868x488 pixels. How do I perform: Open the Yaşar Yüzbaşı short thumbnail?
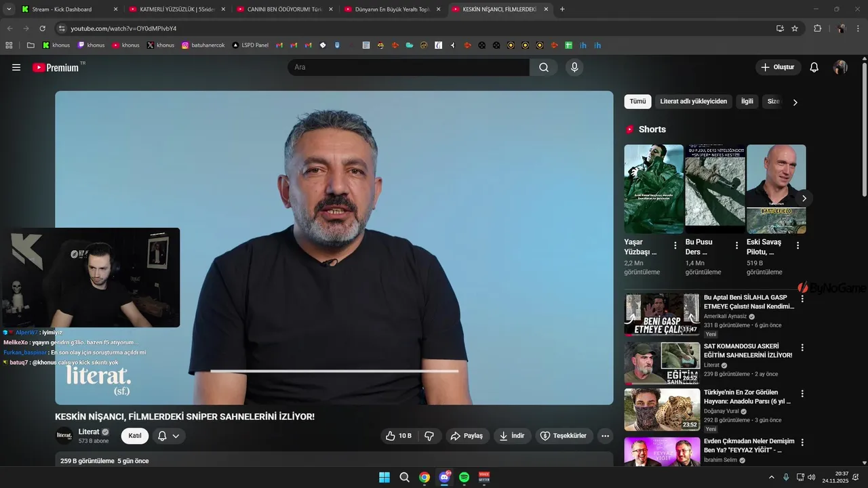click(x=654, y=189)
